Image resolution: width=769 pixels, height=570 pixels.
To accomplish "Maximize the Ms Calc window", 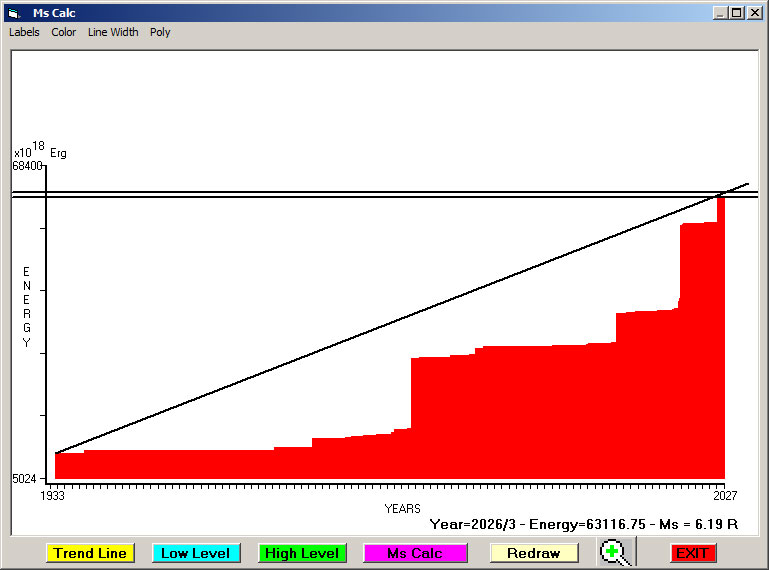I will (x=736, y=13).
